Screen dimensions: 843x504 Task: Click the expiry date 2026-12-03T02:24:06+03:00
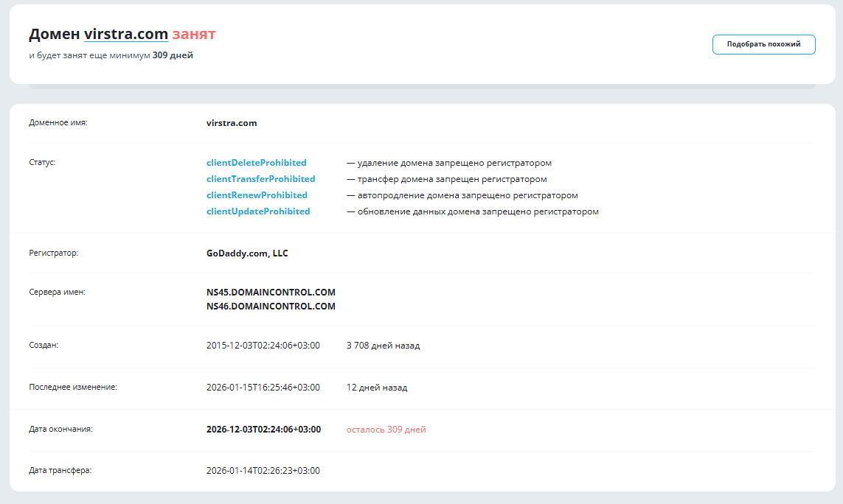pyautogui.click(x=263, y=430)
